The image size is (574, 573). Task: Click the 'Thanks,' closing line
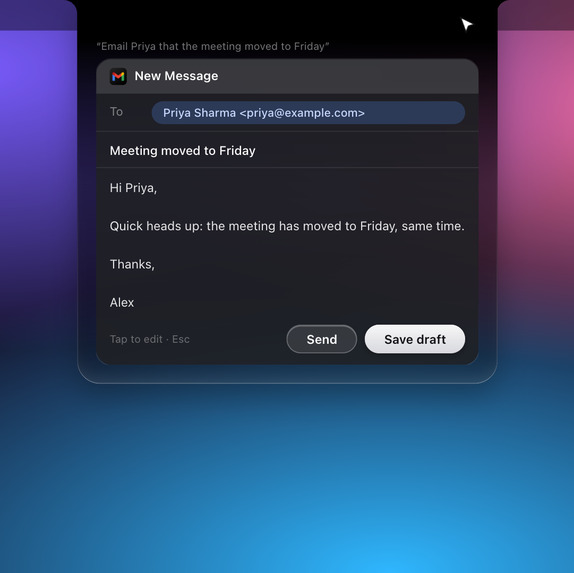click(132, 264)
